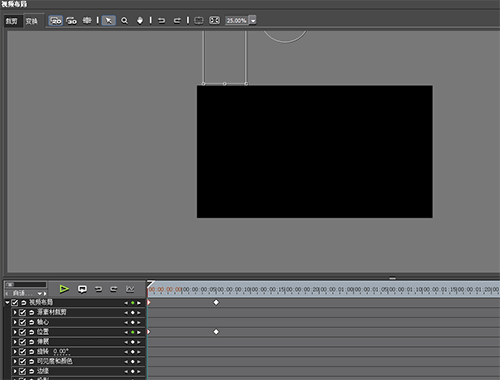This screenshot has height=380, width=500.
Task: Click the scale slider above the preset dropdown
Action: pyautogui.click(x=26, y=284)
